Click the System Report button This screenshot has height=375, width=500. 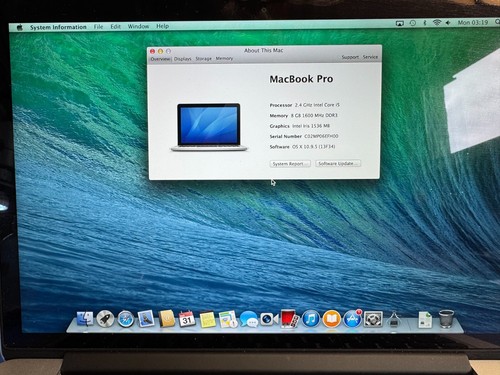click(290, 164)
